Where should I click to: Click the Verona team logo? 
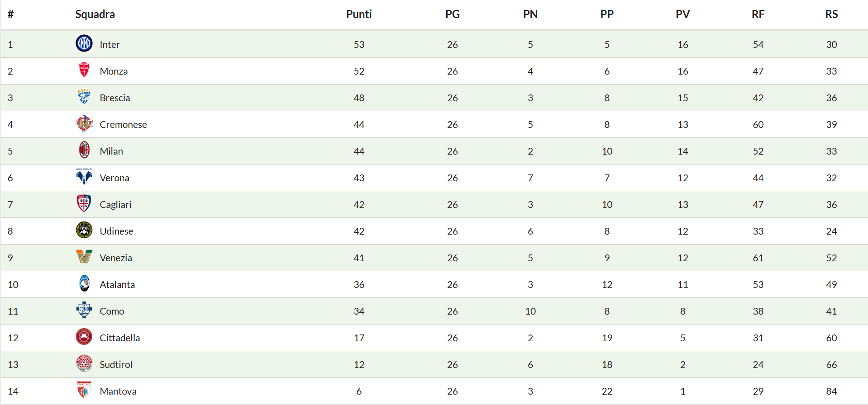pos(84,177)
